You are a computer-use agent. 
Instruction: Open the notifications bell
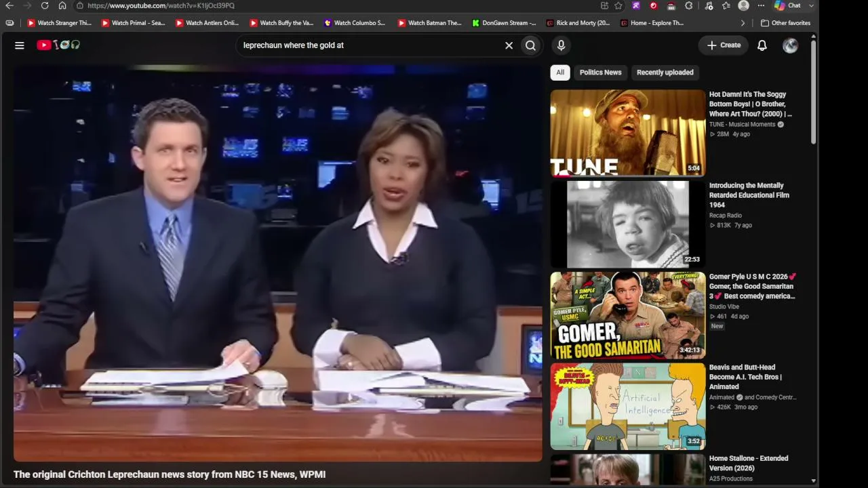pyautogui.click(x=762, y=45)
